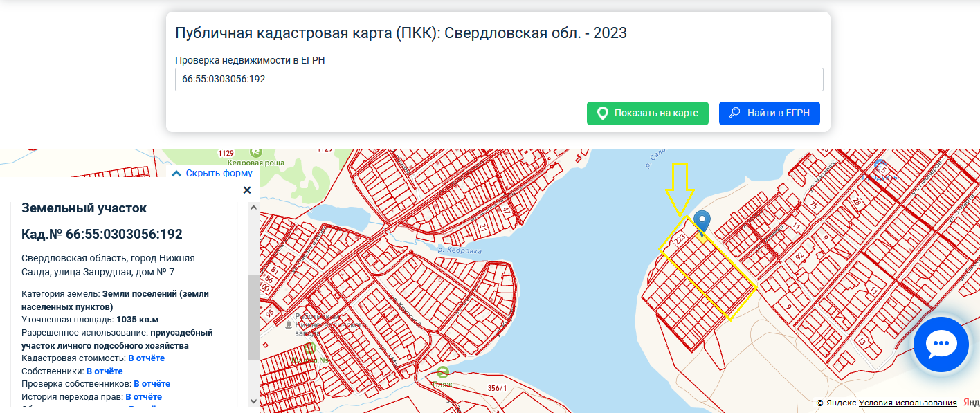The image size is (980, 413).
Task: Open Условия использования Yandex link
Action: [x=908, y=403]
